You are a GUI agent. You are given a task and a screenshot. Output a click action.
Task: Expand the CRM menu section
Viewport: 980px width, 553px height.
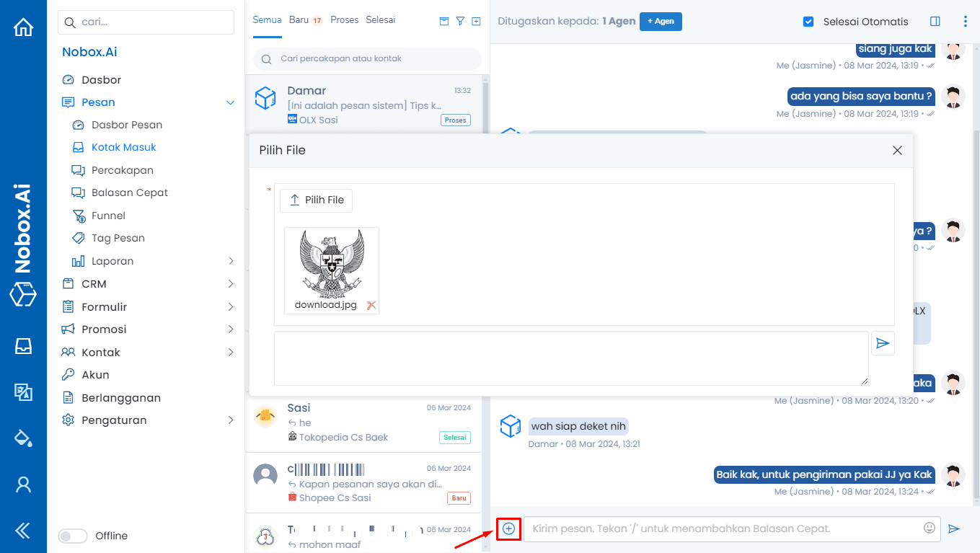click(231, 284)
